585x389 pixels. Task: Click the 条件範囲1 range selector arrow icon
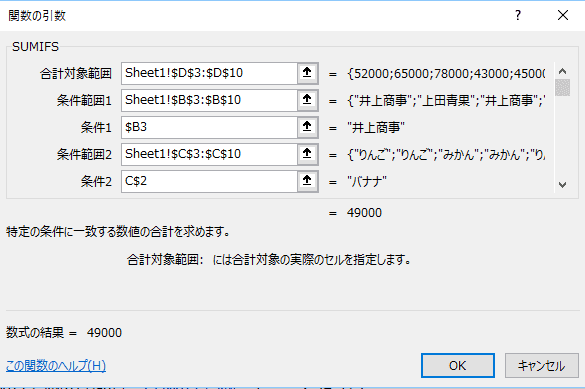[x=307, y=100]
